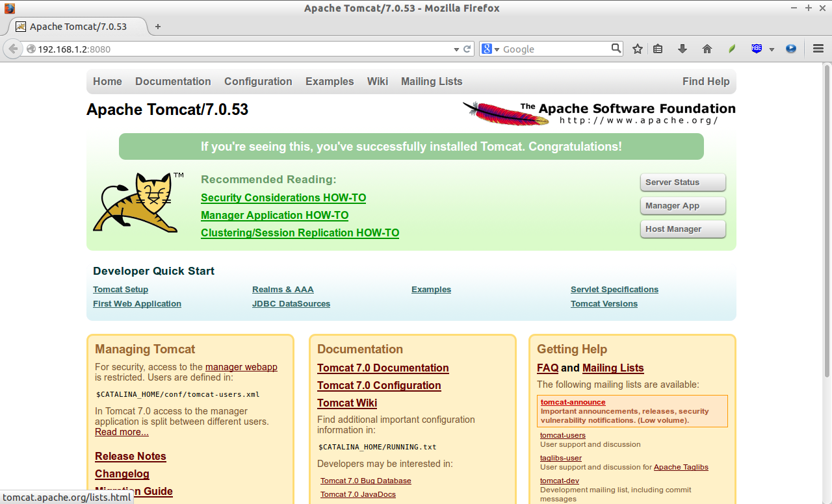Open the Changelog link
The height and width of the screenshot is (504, 832).
[x=122, y=473]
